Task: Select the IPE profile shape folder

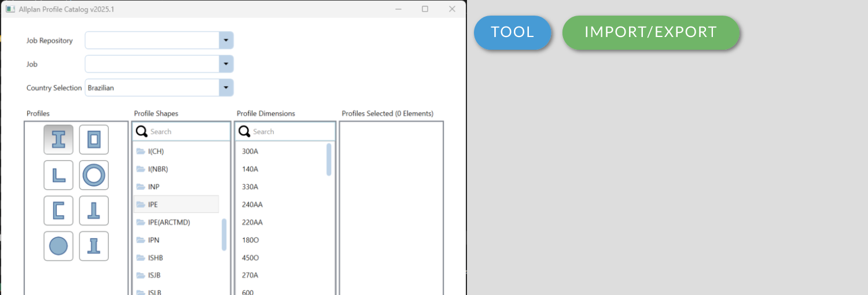Action: (153, 204)
